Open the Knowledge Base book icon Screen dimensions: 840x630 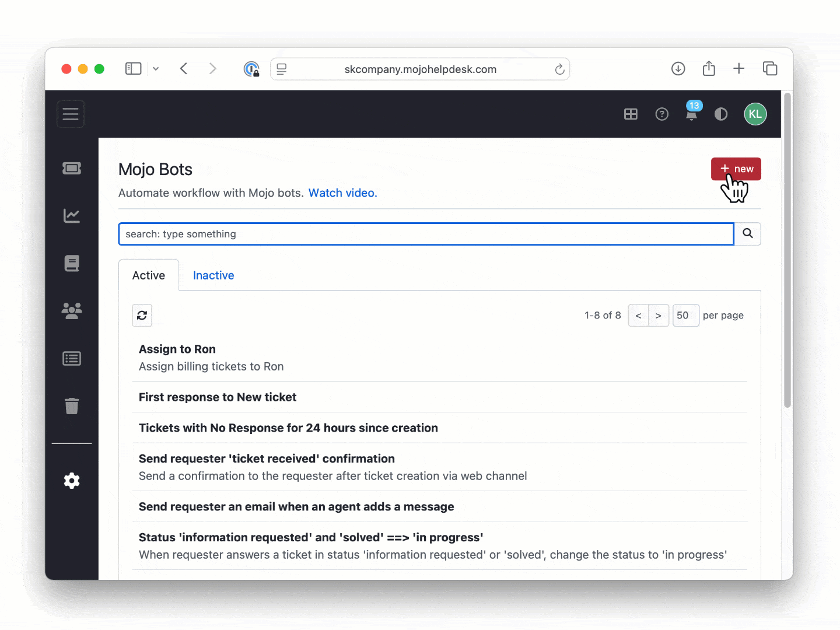pyautogui.click(x=71, y=263)
